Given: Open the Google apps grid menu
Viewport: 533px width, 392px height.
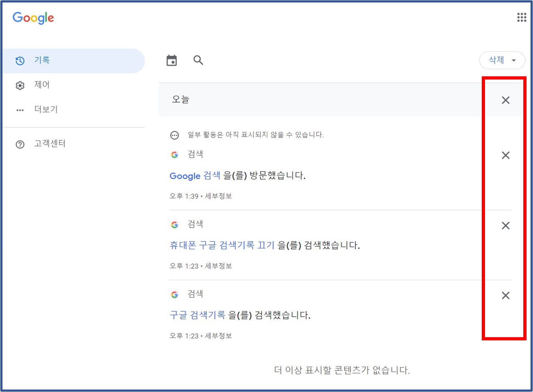Looking at the screenshot, I should 522,17.
